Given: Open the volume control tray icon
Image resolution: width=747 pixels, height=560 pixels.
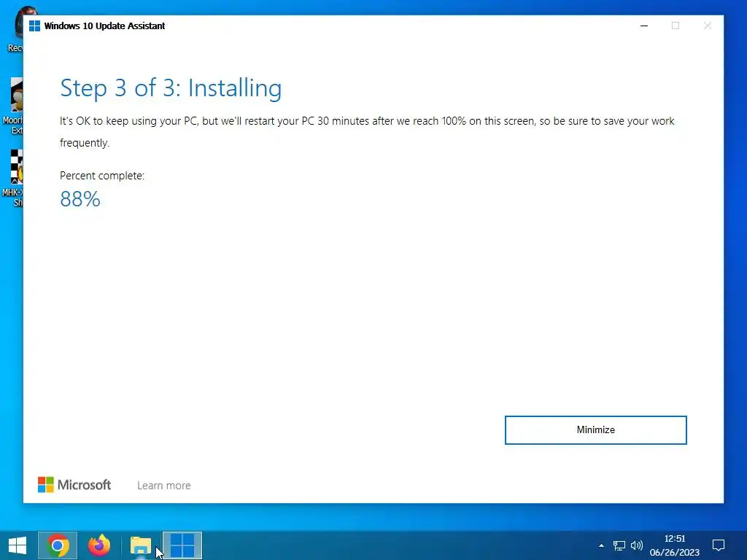Looking at the screenshot, I should click(x=636, y=545).
